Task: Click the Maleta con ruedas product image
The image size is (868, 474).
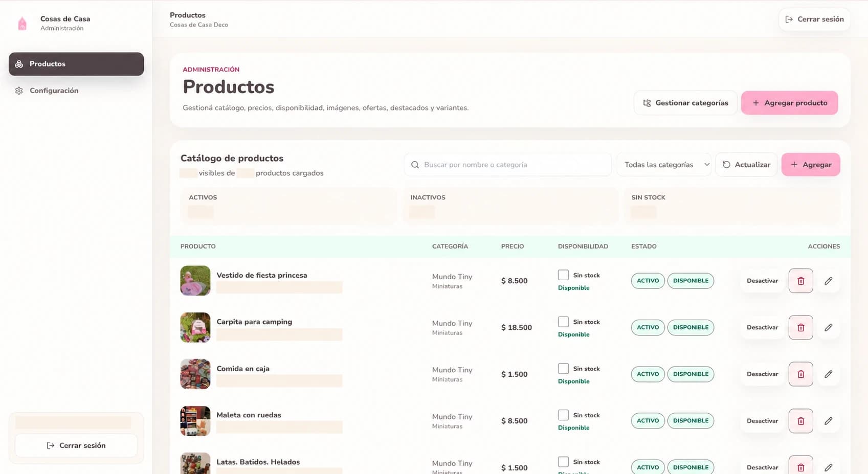Action: pos(195,421)
